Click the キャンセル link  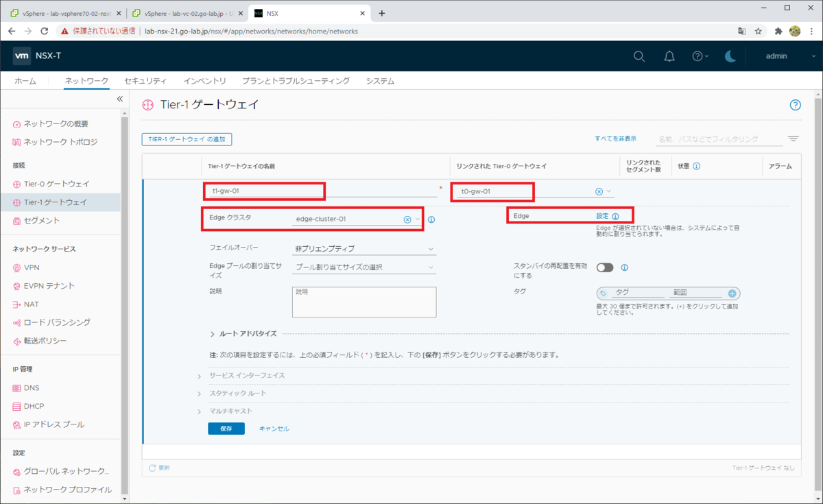pyautogui.click(x=274, y=429)
